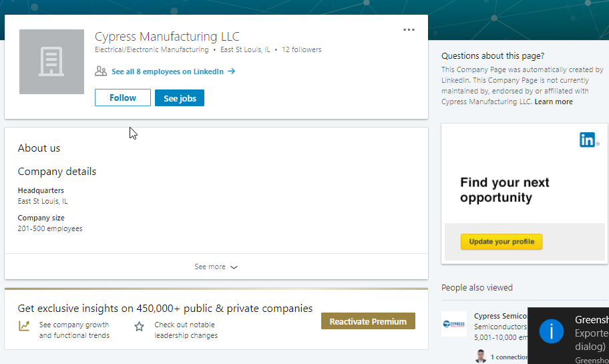Click the Greenshot notification info icon

tap(551, 331)
